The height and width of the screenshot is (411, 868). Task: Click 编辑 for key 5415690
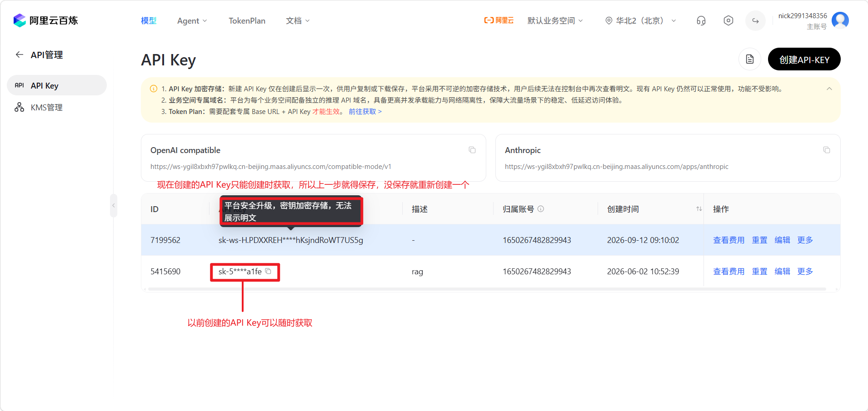(782, 271)
